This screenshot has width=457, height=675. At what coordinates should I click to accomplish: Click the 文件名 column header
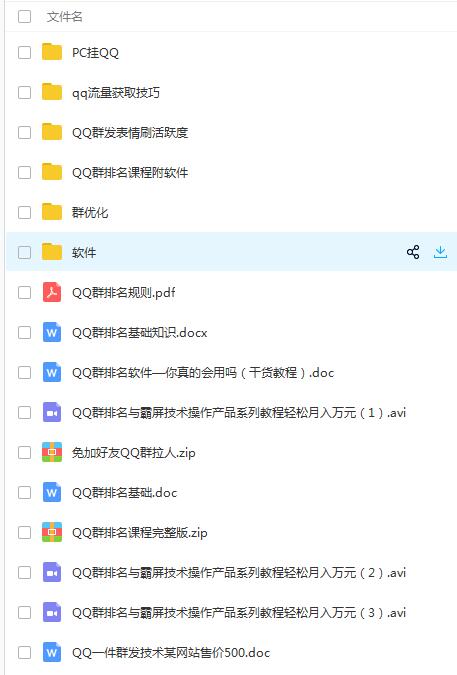(x=65, y=16)
